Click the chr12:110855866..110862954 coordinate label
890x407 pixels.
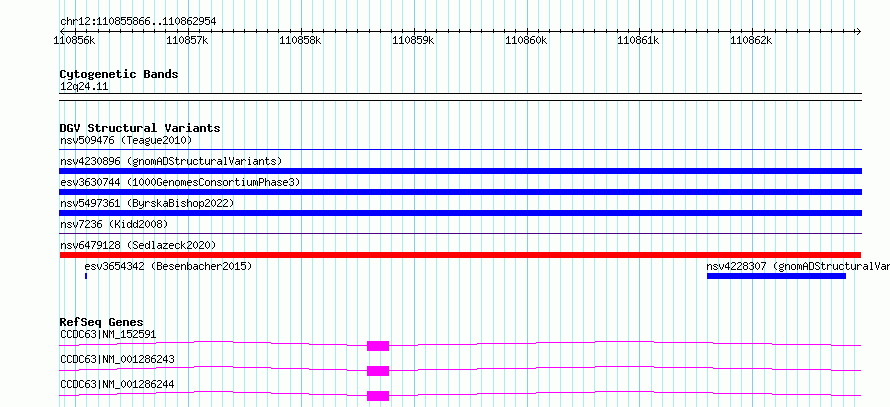(138, 22)
